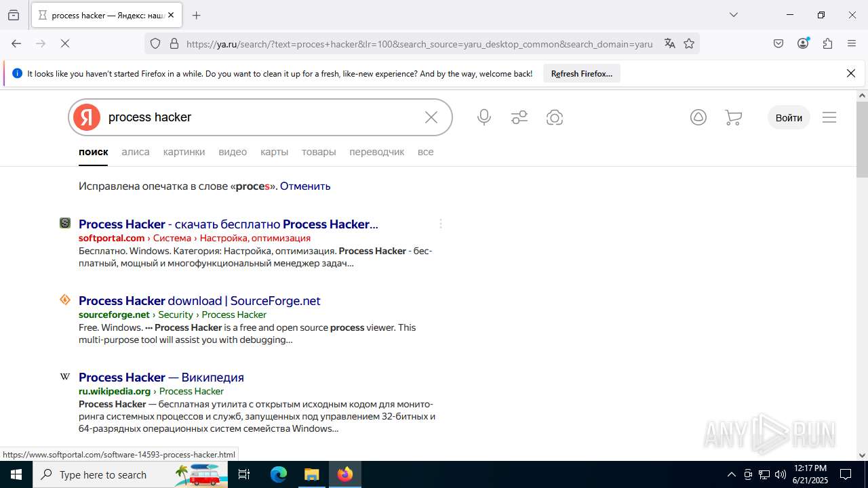Dismiss the Firefox refresh notification bar
The image size is (868, 488).
[x=851, y=73]
